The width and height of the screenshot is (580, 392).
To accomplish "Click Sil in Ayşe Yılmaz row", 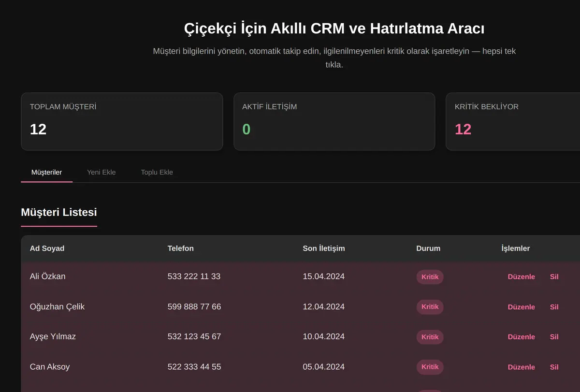I will pyautogui.click(x=554, y=337).
